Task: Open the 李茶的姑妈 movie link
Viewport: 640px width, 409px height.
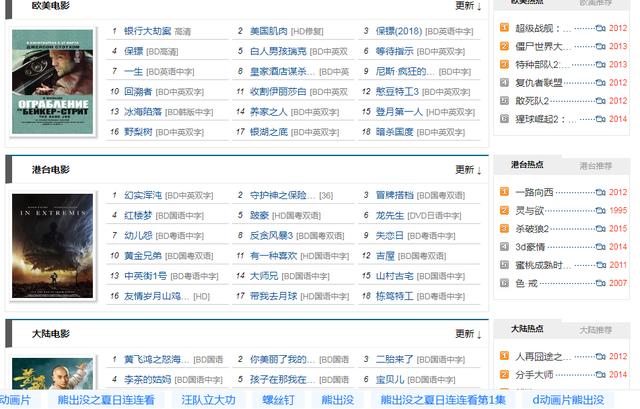Action: click(x=147, y=380)
